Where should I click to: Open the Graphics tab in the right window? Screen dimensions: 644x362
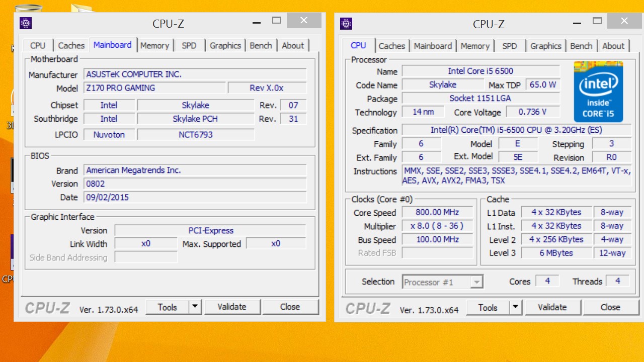(546, 46)
